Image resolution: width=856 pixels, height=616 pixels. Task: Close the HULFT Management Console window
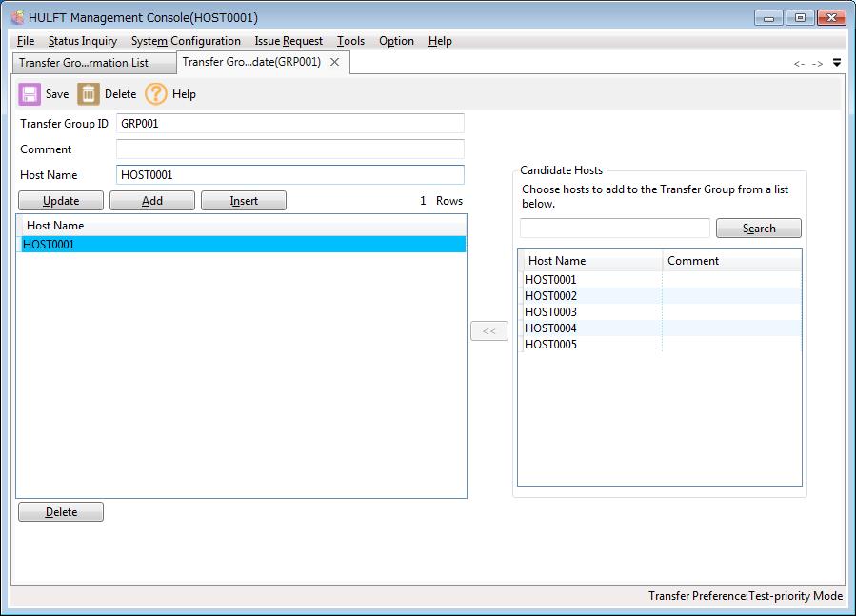coord(831,18)
